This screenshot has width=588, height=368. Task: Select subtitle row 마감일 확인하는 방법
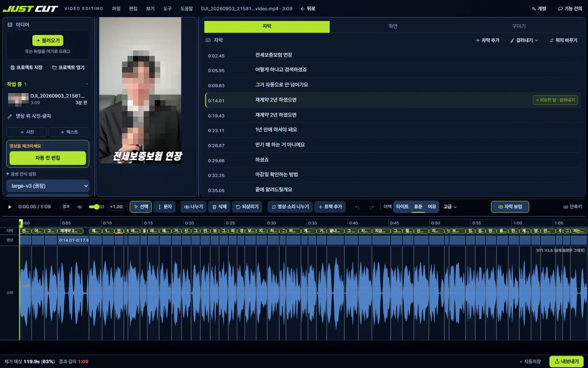(x=393, y=175)
